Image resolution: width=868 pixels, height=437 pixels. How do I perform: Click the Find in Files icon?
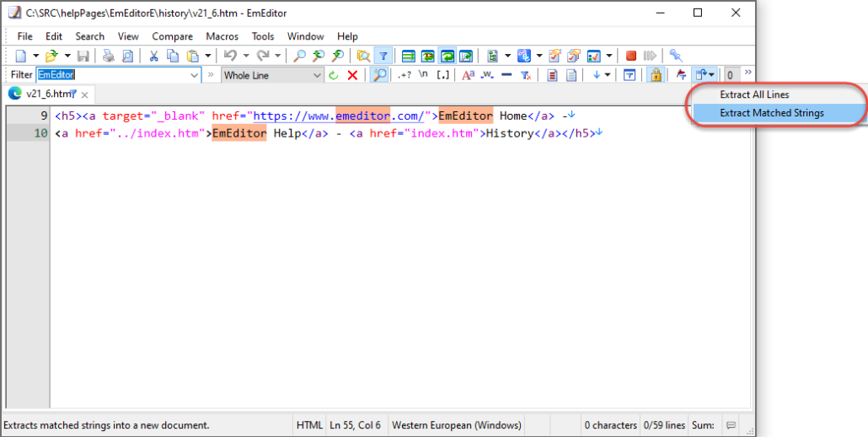(364, 56)
